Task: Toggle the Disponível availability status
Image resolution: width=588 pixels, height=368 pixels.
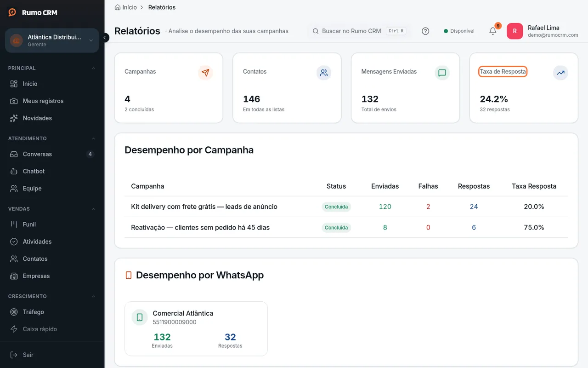Action: click(x=459, y=31)
